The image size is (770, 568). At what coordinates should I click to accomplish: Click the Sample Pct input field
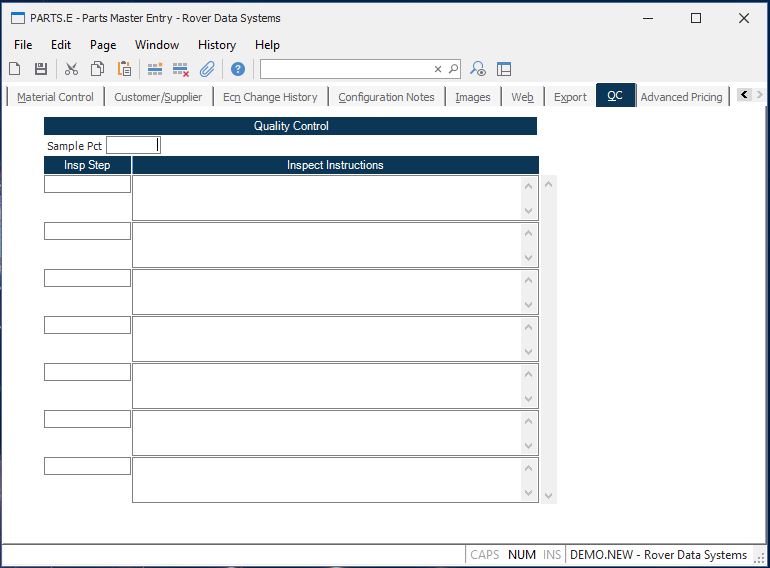click(x=132, y=146)
